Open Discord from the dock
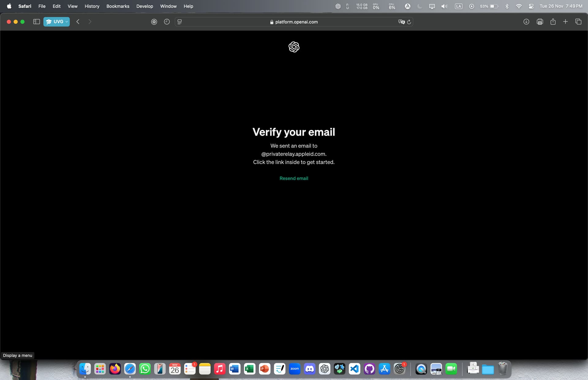The width and height of the screenshot is (588, 380). pyautogui.click(x=310, y=369)
